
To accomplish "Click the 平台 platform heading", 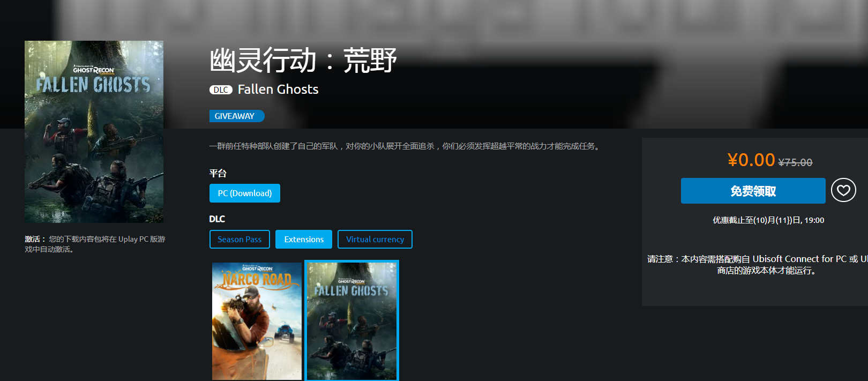I will point(218,173).
